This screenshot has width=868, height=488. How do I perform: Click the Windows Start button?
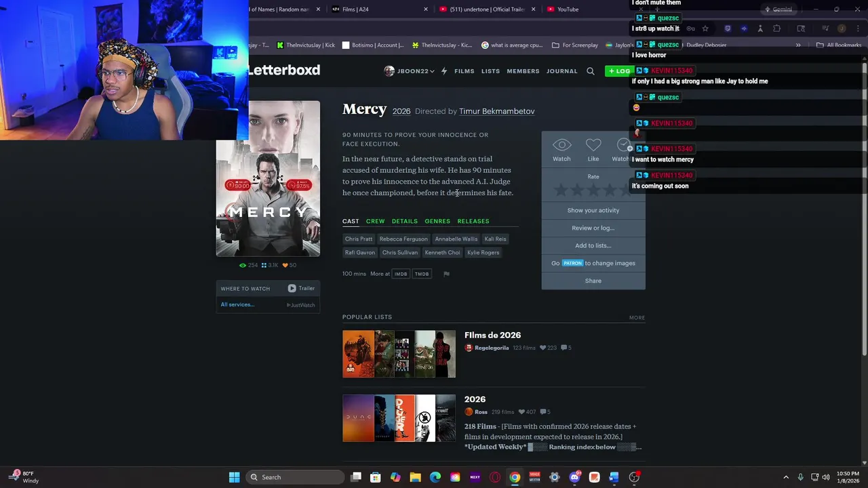click(234, 477)
